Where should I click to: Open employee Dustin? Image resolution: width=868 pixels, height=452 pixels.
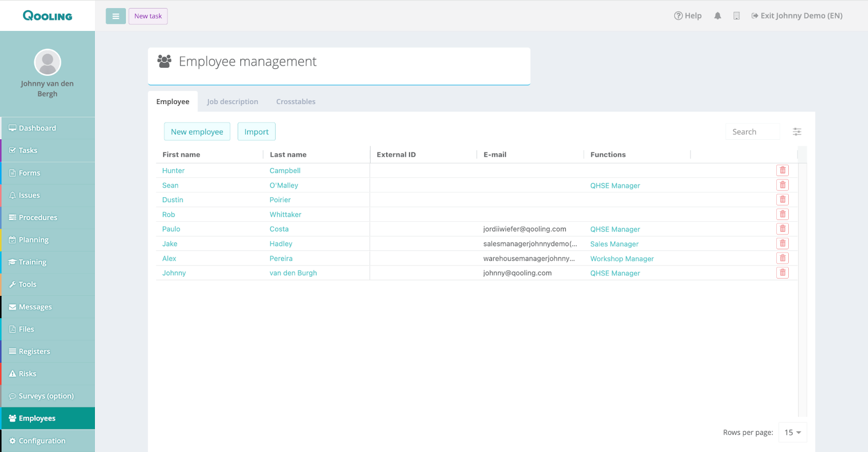[x=173, y=200]
